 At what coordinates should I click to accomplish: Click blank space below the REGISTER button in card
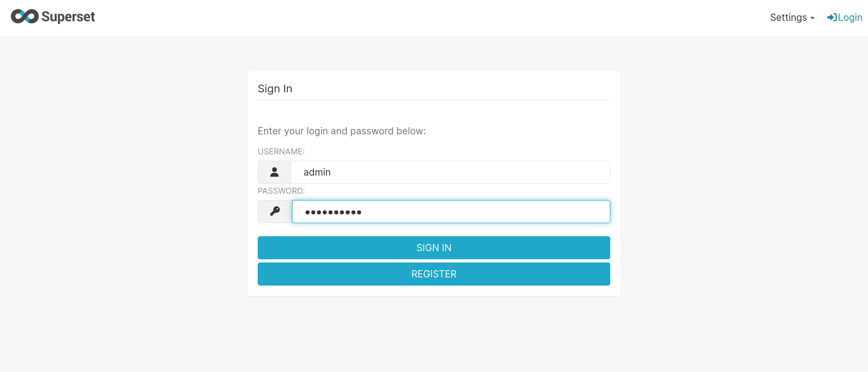coord(434,291)
